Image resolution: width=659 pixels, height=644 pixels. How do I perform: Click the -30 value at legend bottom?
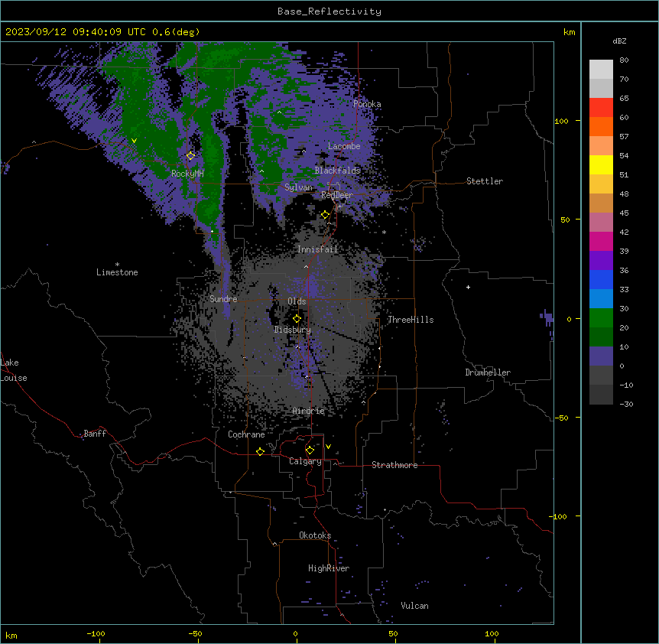(626, 404)
